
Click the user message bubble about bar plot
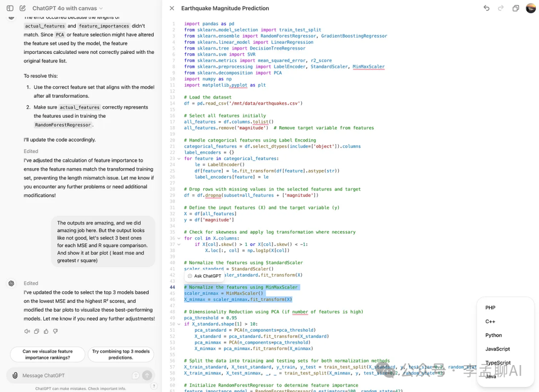point(103,241)
